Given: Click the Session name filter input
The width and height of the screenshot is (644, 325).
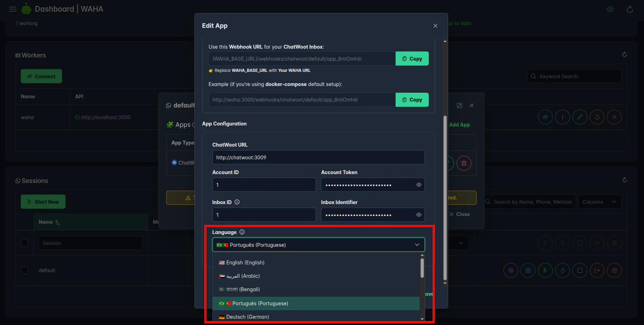Looking at the screenshot, I should pyautogui.click(x=91, y=243).
